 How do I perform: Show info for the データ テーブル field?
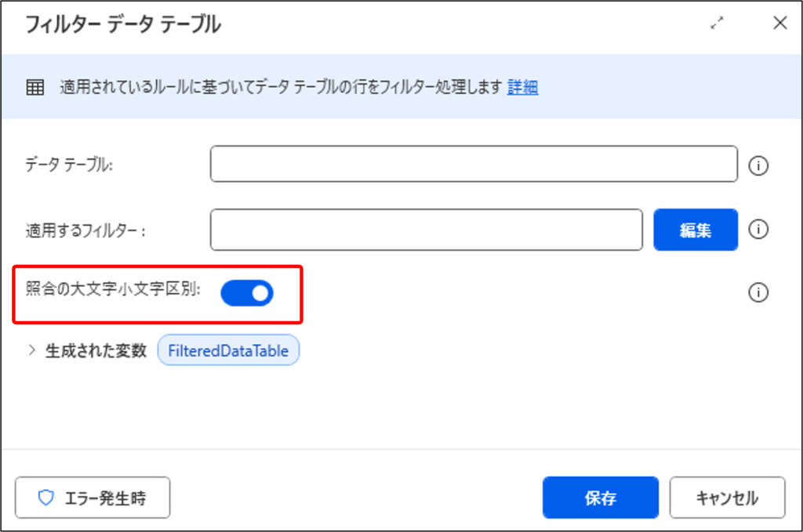[x=758, y=166]
